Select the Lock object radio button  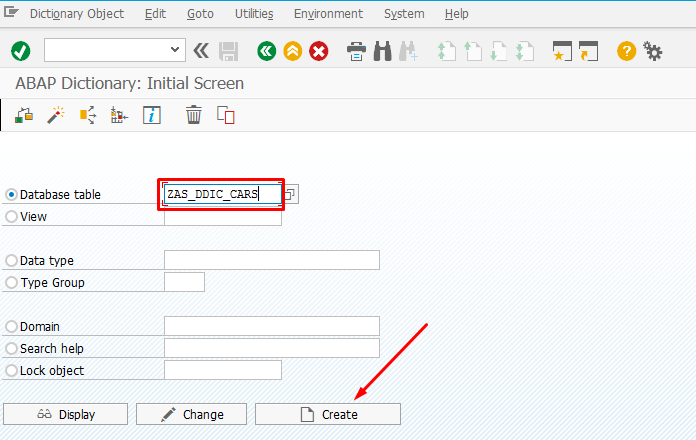12,370
